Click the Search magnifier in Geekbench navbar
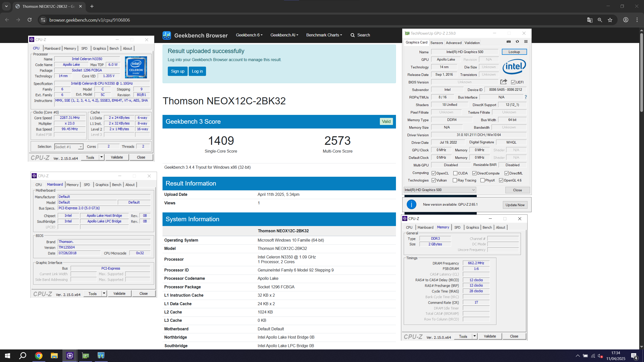The image size is (644, 362). pyautogui.click(x=352, y=35)
